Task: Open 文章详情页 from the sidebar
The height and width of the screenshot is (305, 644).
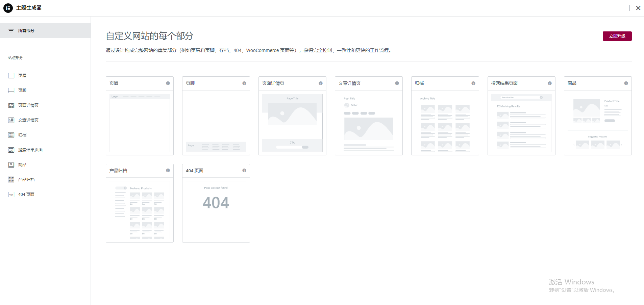Action: click(11, 120)
